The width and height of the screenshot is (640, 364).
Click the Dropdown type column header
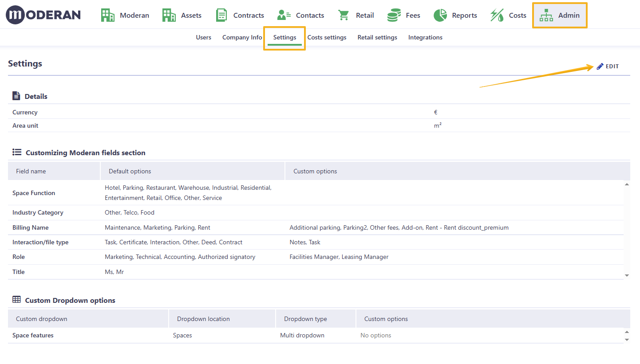point(316,319)
